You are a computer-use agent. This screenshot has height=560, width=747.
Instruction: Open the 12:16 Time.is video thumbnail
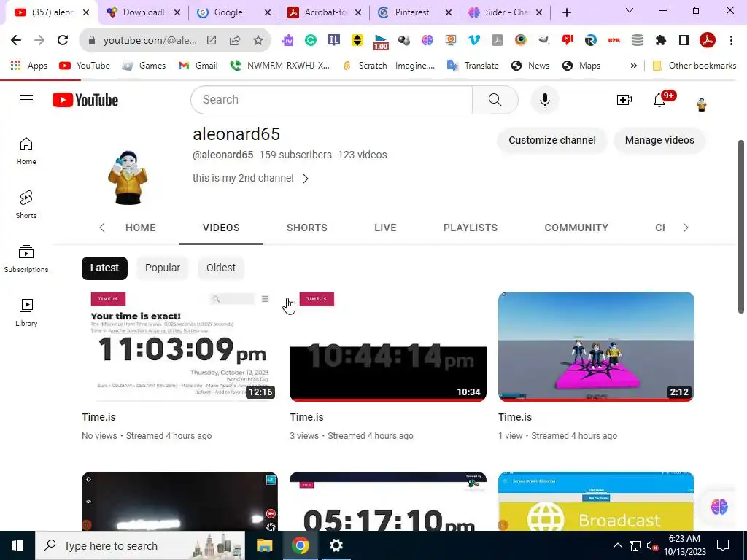coord(179,346)
